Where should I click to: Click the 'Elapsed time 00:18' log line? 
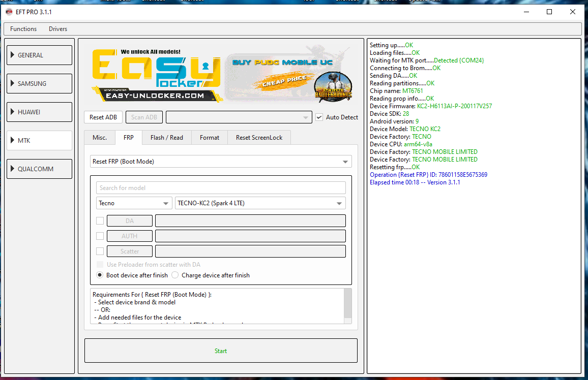click(415, 182)
